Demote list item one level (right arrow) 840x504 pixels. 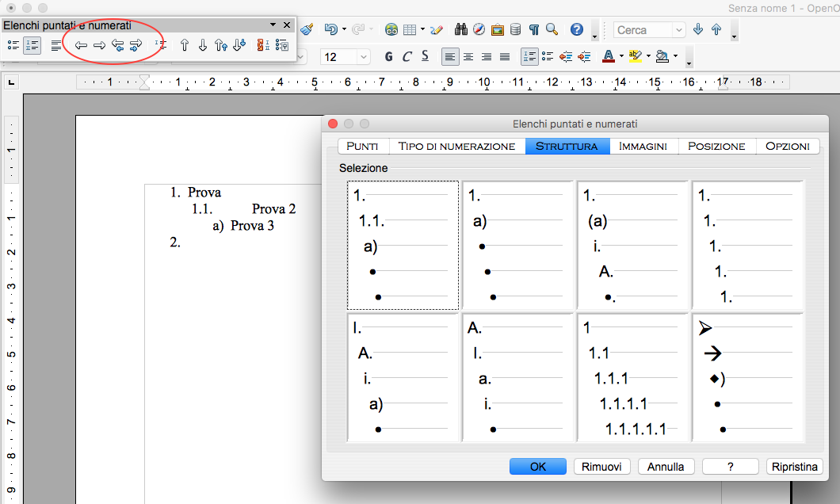[99, 45]
